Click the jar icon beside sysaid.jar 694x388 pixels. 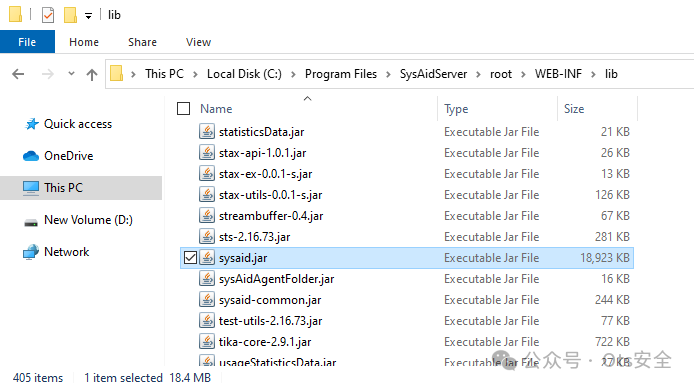point(207,258)
